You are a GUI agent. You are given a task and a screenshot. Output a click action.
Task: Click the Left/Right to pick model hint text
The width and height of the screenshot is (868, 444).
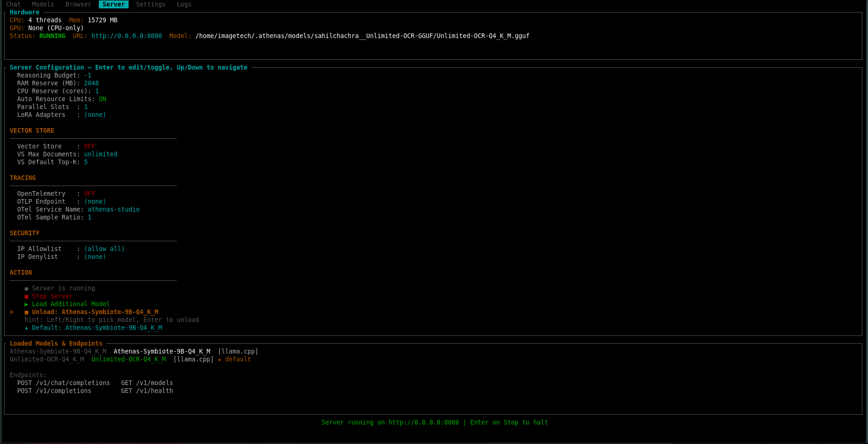(112, 320)
